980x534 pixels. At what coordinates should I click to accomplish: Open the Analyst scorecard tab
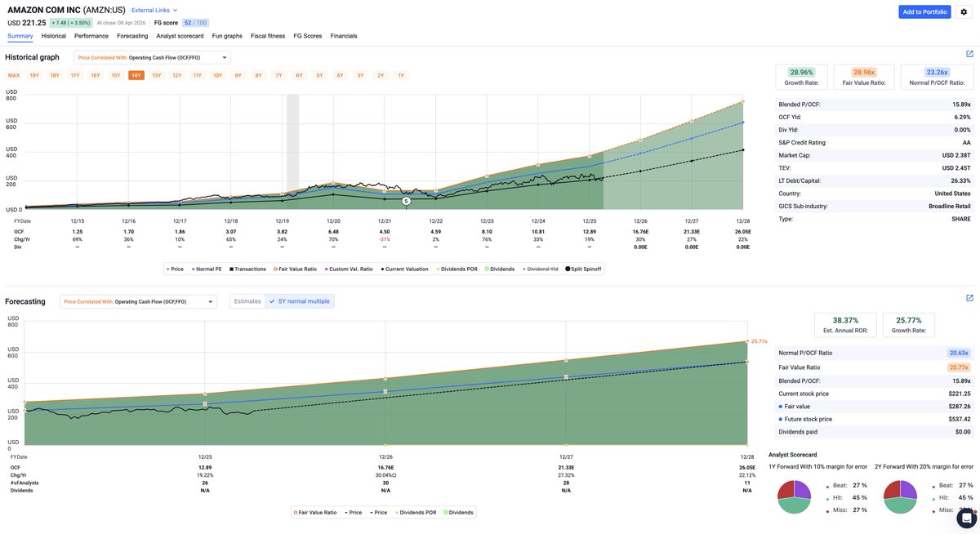[x=180, y=36]
